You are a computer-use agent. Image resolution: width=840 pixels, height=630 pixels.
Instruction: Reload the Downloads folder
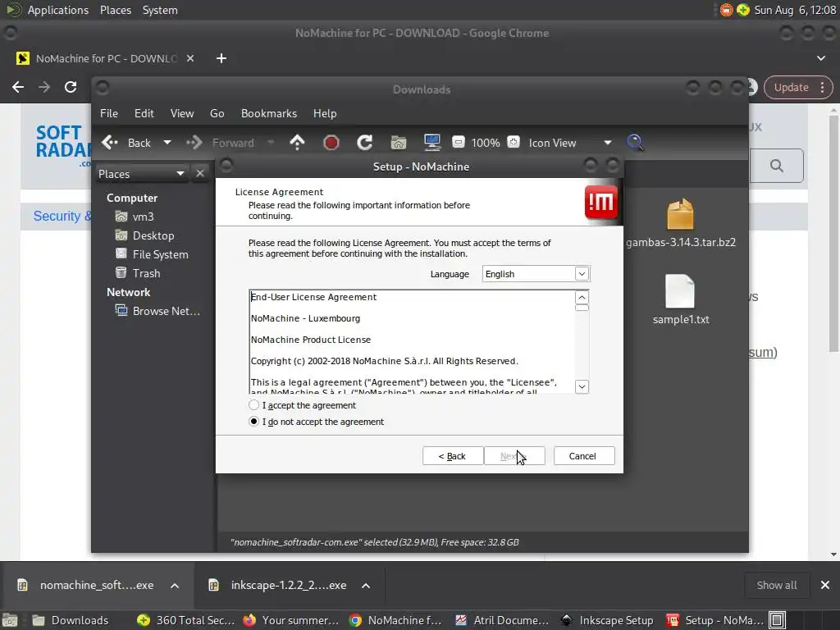365,143
